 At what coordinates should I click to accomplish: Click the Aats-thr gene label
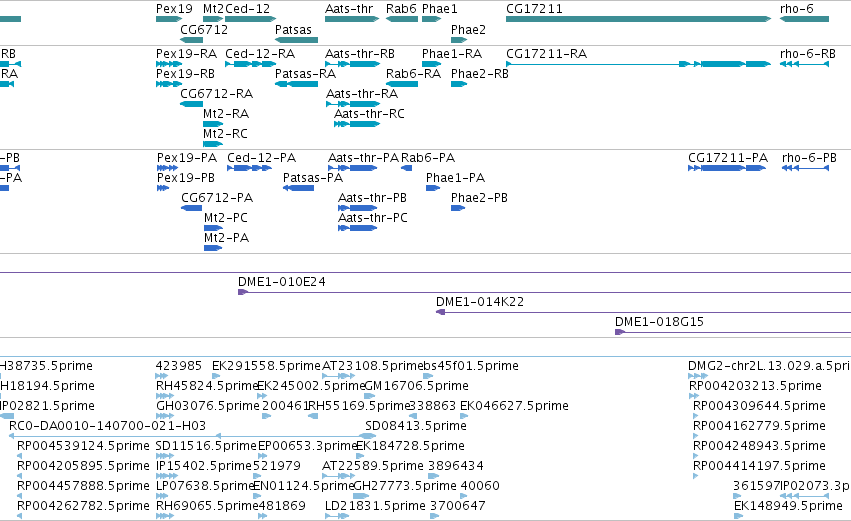(349, 9)
